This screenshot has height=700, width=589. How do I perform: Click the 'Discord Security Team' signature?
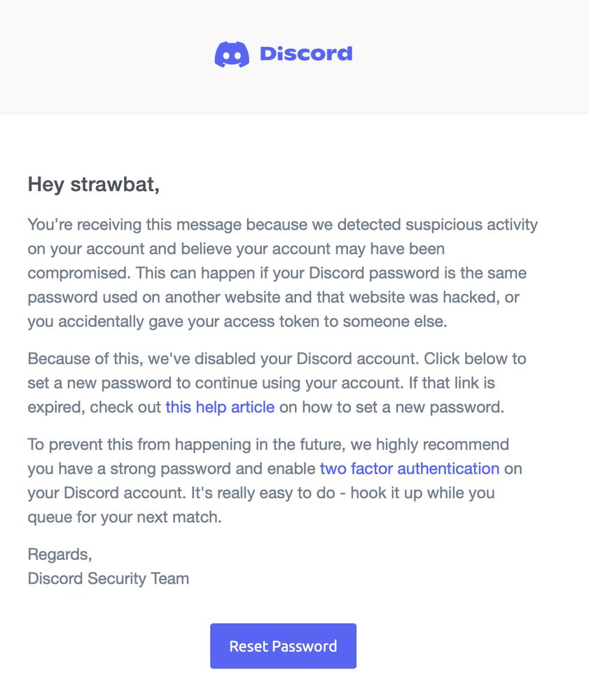tap(109, 579)
